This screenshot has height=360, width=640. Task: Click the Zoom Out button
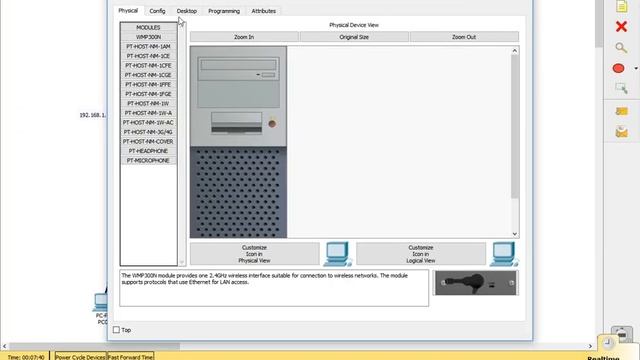(x=464, y=37)
